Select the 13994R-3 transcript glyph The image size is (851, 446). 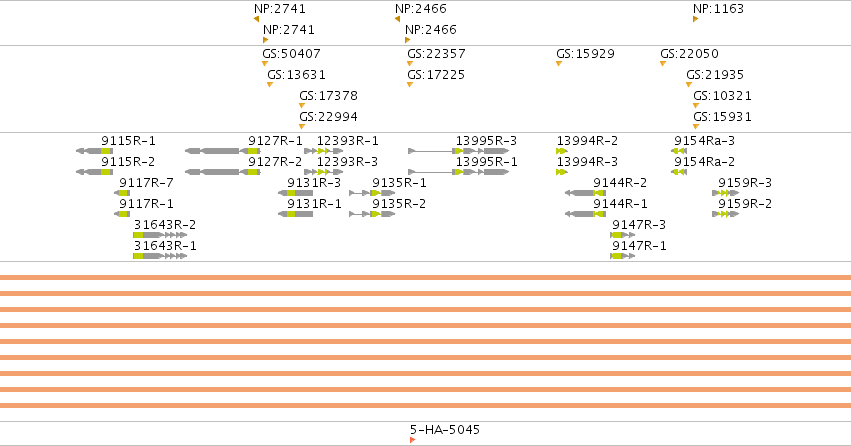point(562,172)
